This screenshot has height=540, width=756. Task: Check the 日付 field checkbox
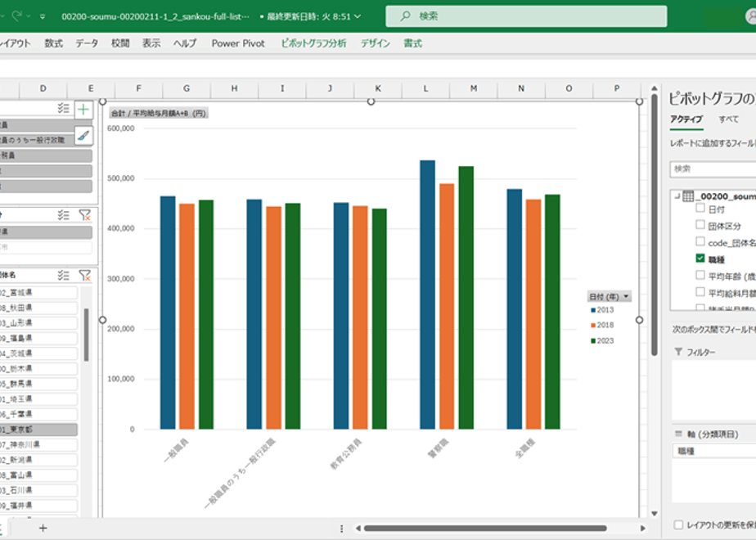(x=700, y=209)
